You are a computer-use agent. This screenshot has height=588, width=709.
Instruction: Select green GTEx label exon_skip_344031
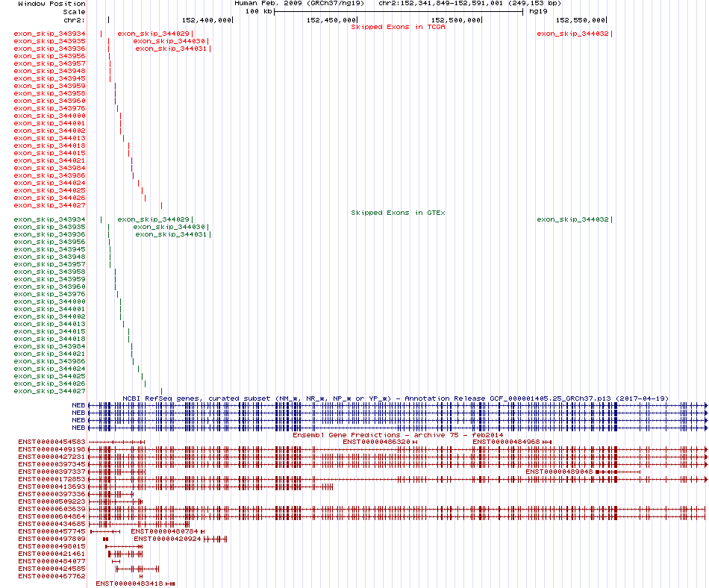(170, 234)
